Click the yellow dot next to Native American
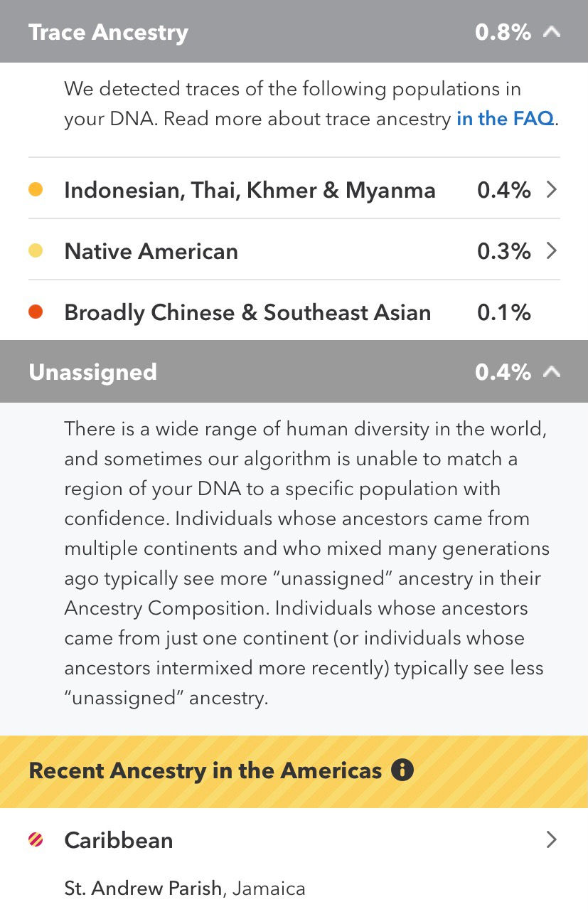588x912 pixels. [x=36, y=251]
